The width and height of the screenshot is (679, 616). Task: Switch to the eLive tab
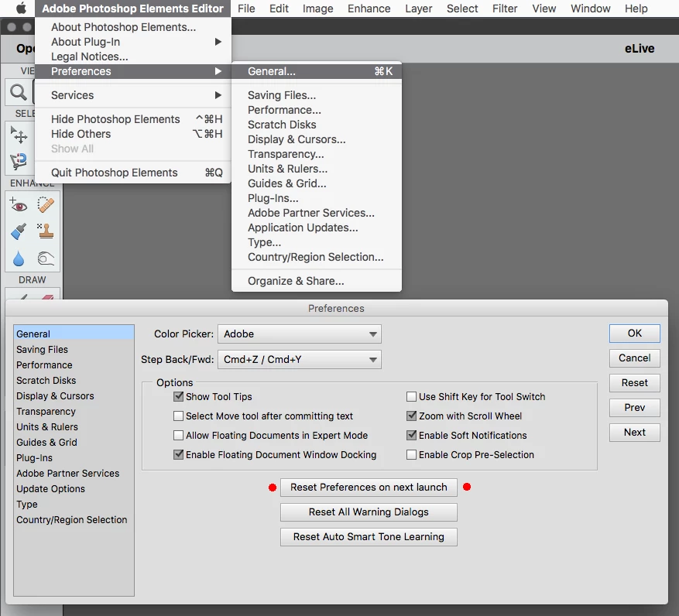click(x=640, y=49)
